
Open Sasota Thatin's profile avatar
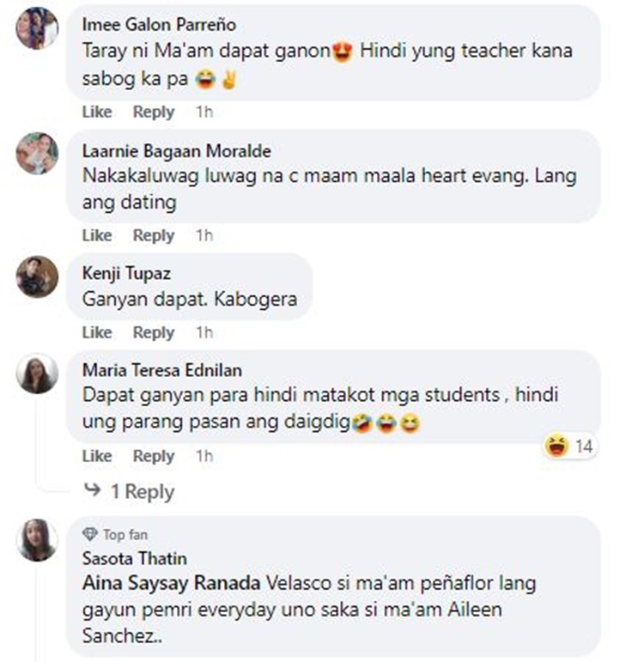(x=37, y=540)
